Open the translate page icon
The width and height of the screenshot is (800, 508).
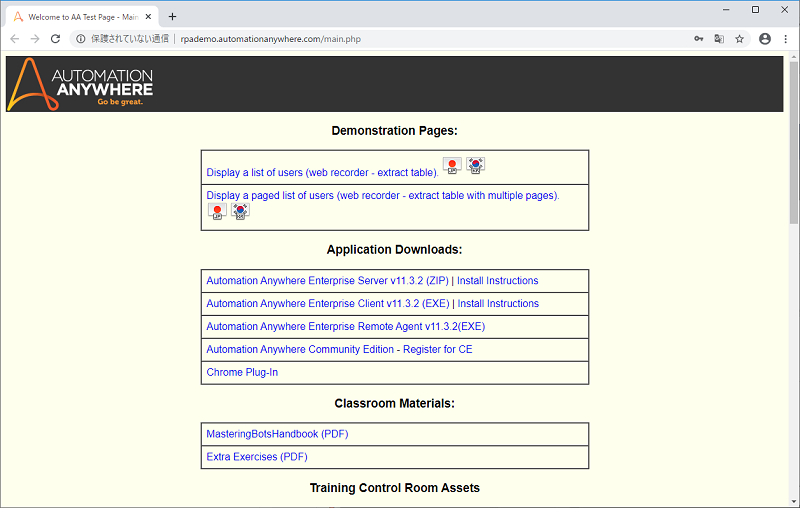tap(719, 39)
